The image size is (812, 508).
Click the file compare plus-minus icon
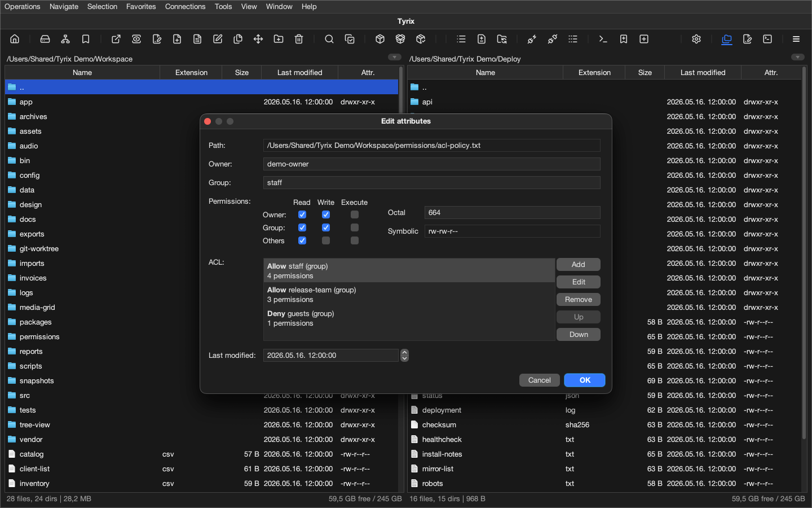pyautogui.click(x=482, y=39)
